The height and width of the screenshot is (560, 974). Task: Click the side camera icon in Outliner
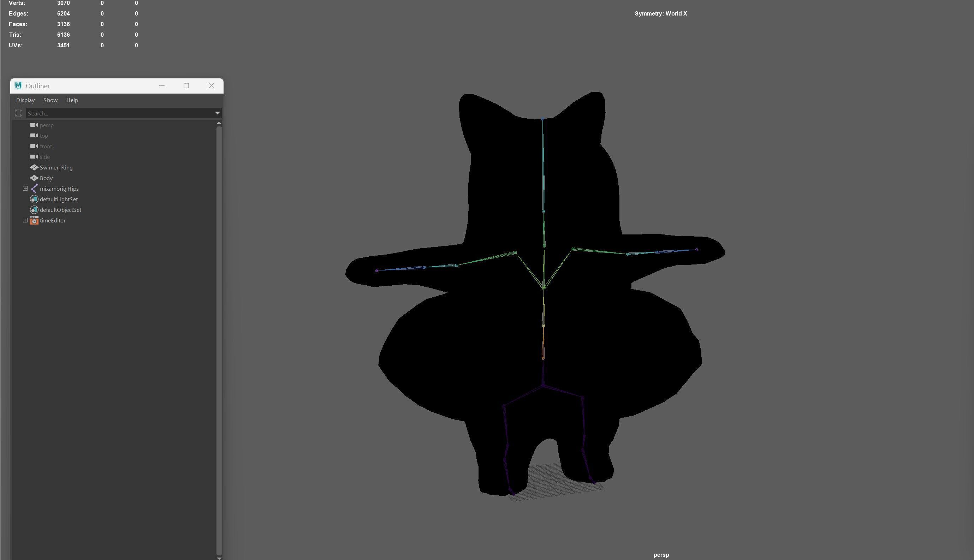(34, 156)
